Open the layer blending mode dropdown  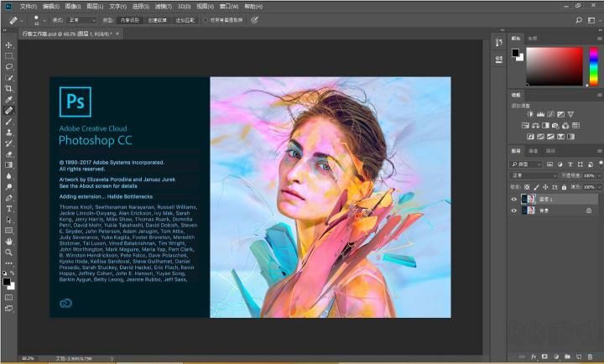point(534,175)
